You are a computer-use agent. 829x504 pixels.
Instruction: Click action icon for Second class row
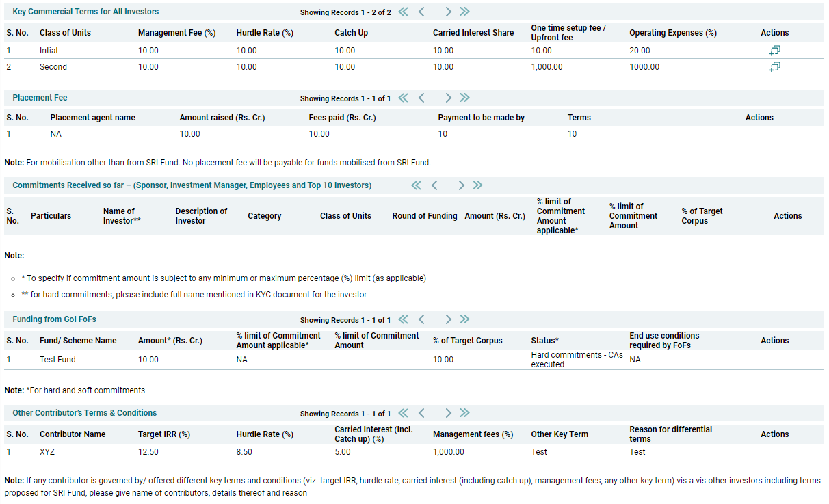(774, 67)
